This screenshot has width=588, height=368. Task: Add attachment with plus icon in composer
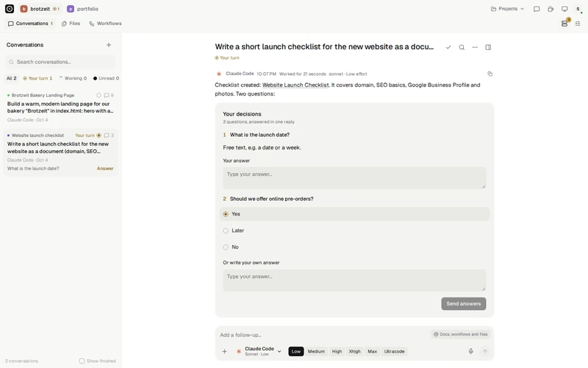[x=225, y=352]
